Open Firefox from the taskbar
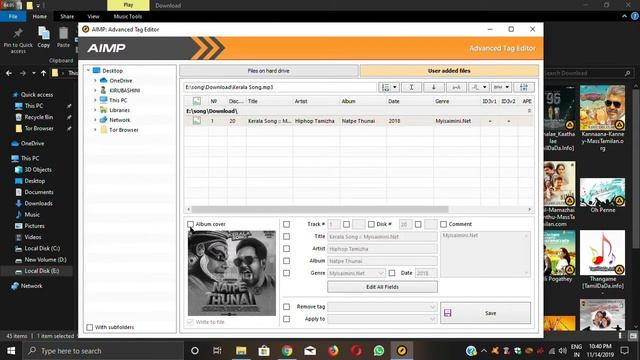 coord(333,351)
